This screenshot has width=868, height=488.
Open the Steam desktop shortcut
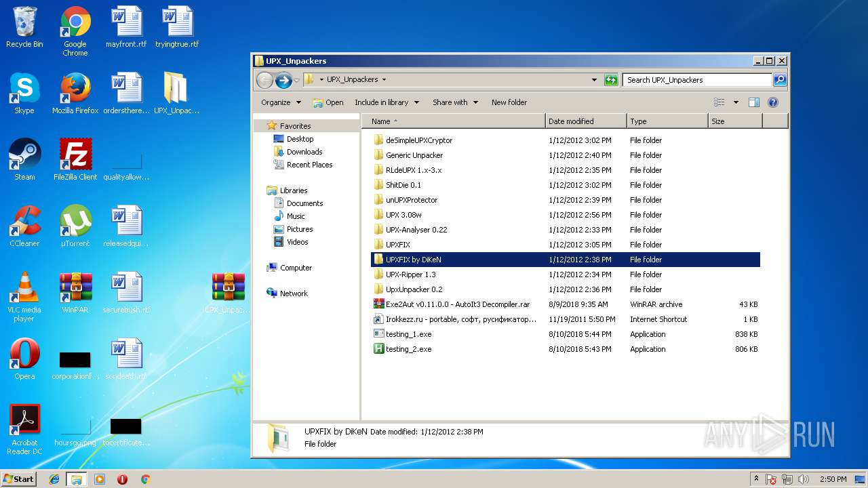(24, 161)
